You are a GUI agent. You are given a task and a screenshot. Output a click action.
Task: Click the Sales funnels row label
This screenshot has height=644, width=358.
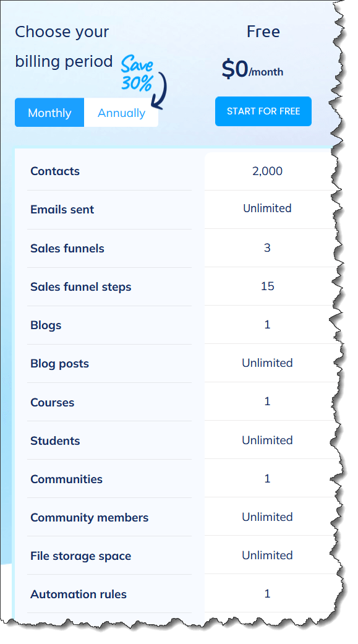[x=67, y=248]
